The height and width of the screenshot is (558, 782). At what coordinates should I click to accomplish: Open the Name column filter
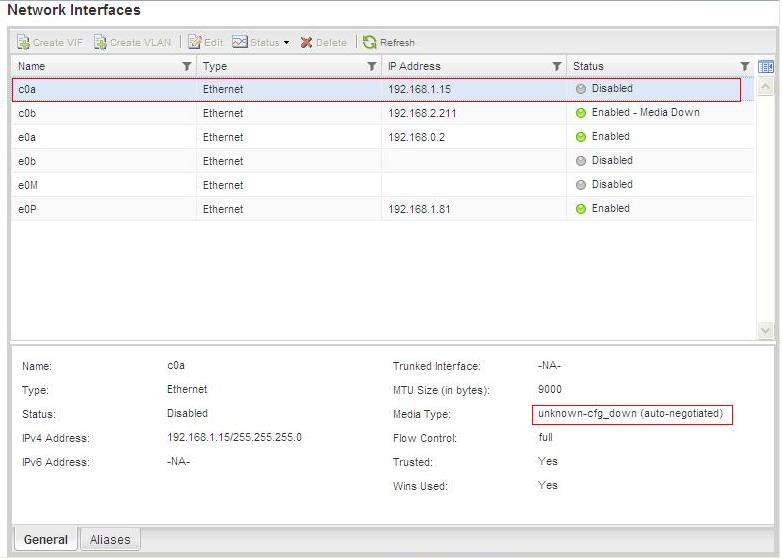[x=186, y=66]
